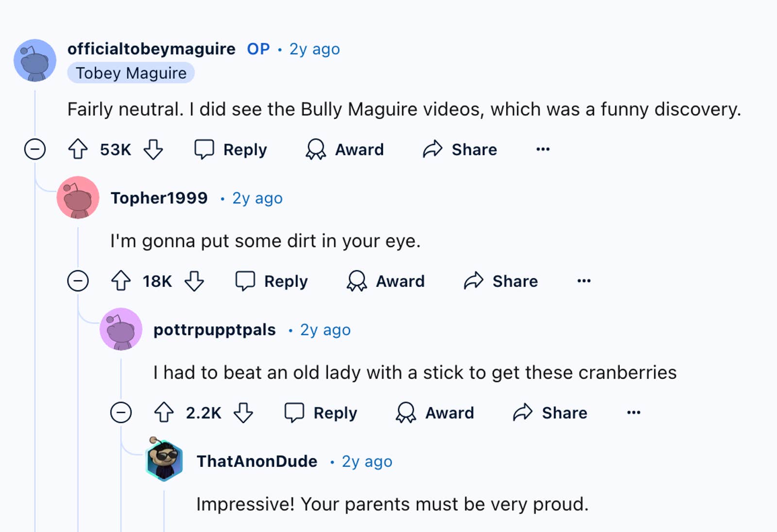The height and width of the screenshot is (532, 777).
Task: Click the 2.2K vote count
Action: click(203, 413)
